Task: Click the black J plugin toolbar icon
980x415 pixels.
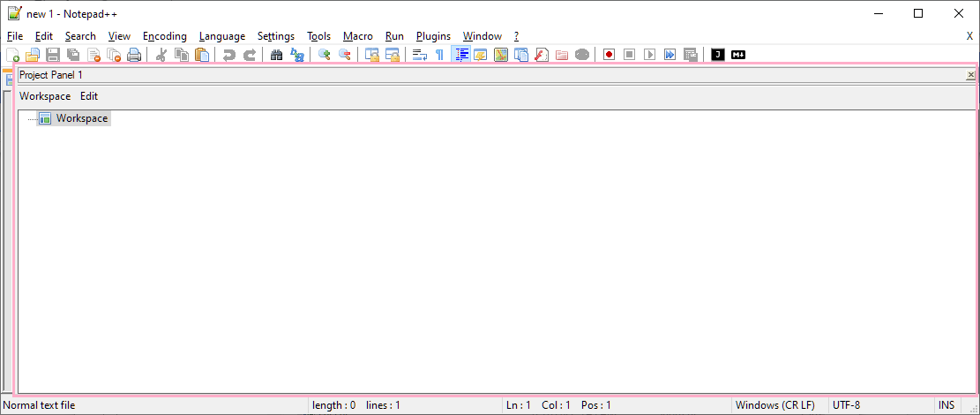Action: [x=717, y=55]
